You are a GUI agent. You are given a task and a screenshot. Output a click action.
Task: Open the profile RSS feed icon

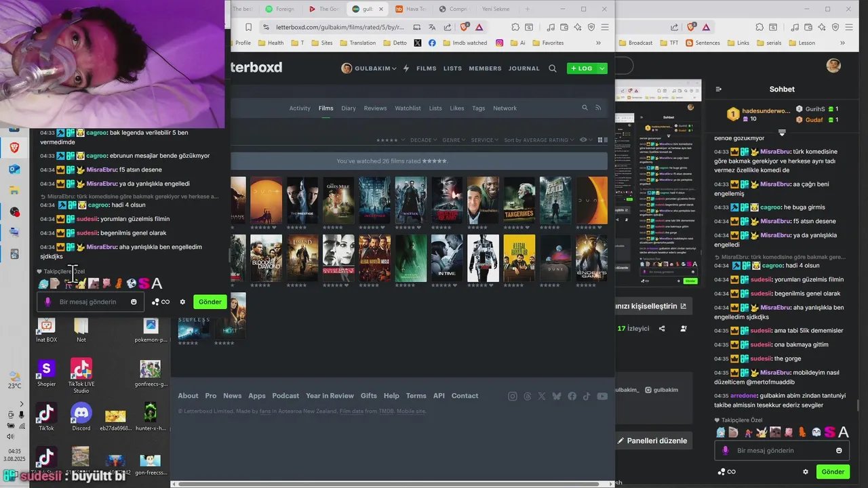598,108
